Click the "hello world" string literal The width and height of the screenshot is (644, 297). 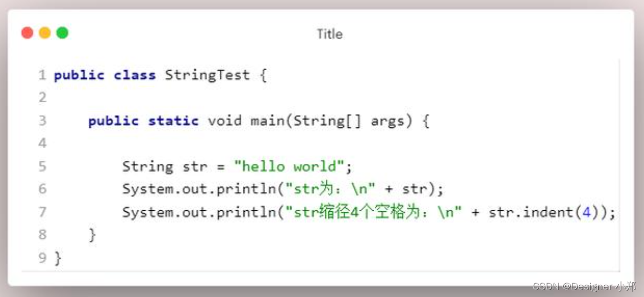click(289, 167)
